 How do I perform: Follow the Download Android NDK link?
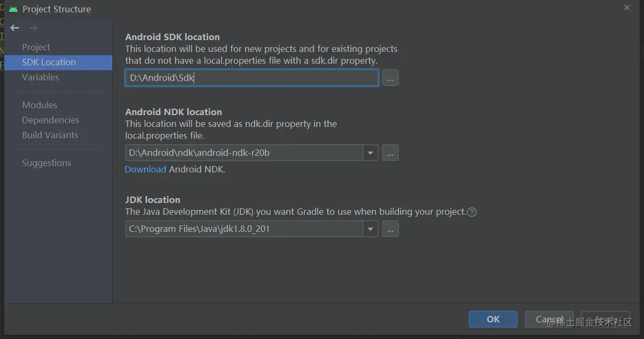(145, 169)
